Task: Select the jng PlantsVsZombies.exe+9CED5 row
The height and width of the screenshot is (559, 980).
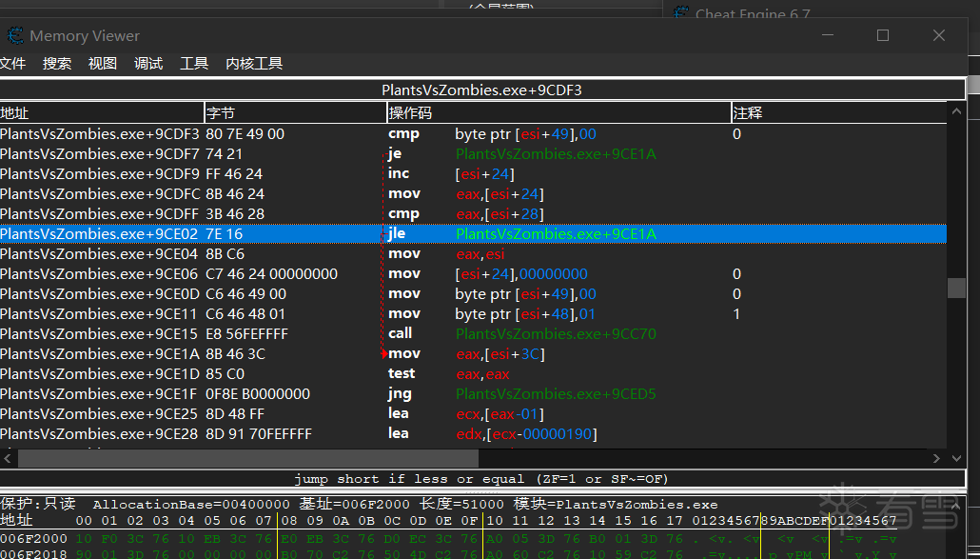Action: point(473,394)
